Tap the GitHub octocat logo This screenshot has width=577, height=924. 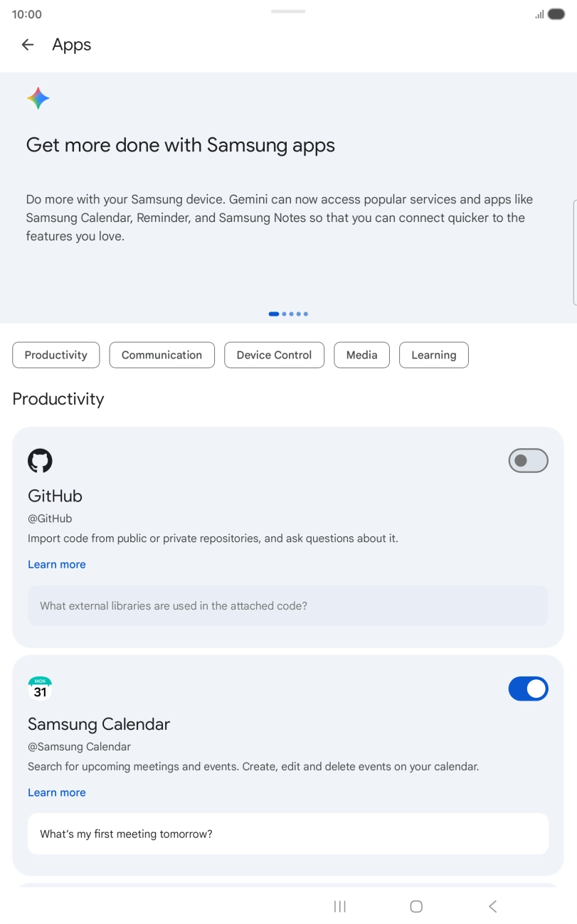tap(40, 461)
